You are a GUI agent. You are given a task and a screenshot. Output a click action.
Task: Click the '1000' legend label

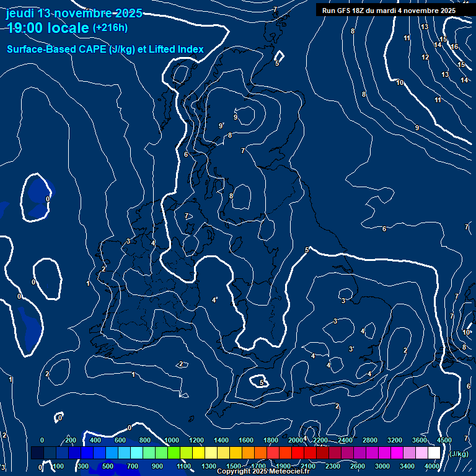pos(172,440)
